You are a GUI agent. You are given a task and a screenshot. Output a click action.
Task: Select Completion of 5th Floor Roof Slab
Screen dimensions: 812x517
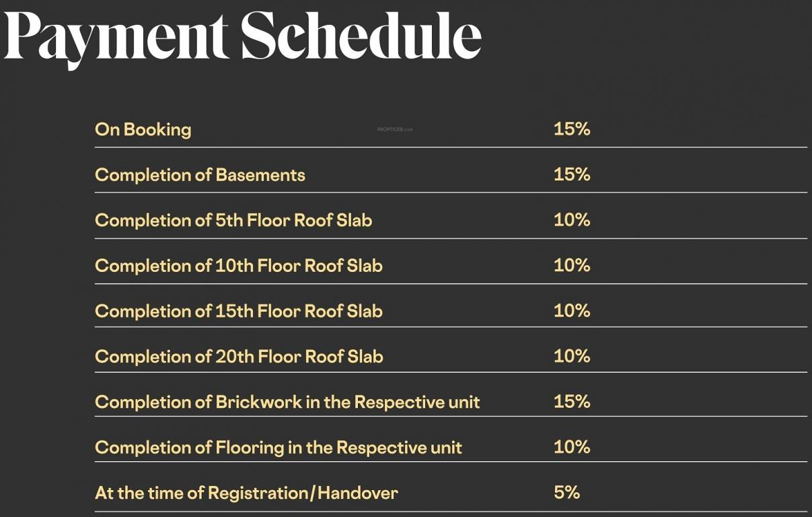coord(233,220)
